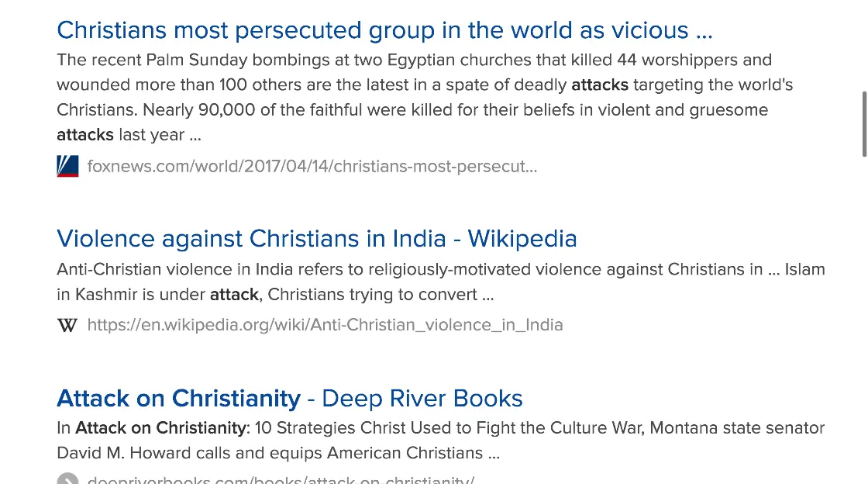This screenshot has width=868, height=484.
Task: Open "Violence against Christians in India" result
Action: (x=316, y=238)
